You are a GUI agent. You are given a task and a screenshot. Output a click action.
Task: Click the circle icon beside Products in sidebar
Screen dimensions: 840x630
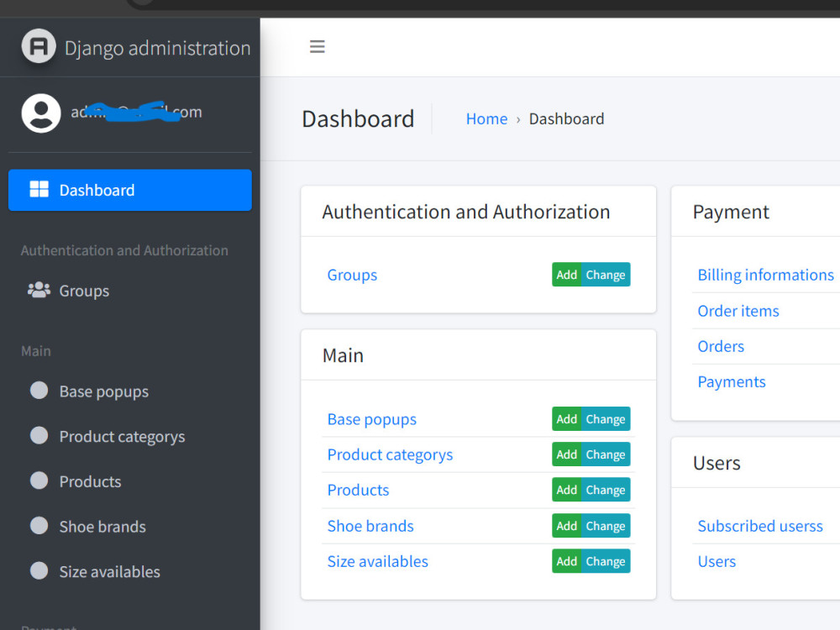pyautogui.click(x=39, y=480)
